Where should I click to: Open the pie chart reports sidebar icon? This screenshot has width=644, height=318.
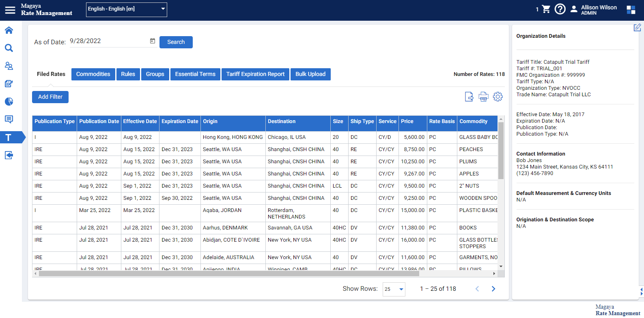point(9,102)
